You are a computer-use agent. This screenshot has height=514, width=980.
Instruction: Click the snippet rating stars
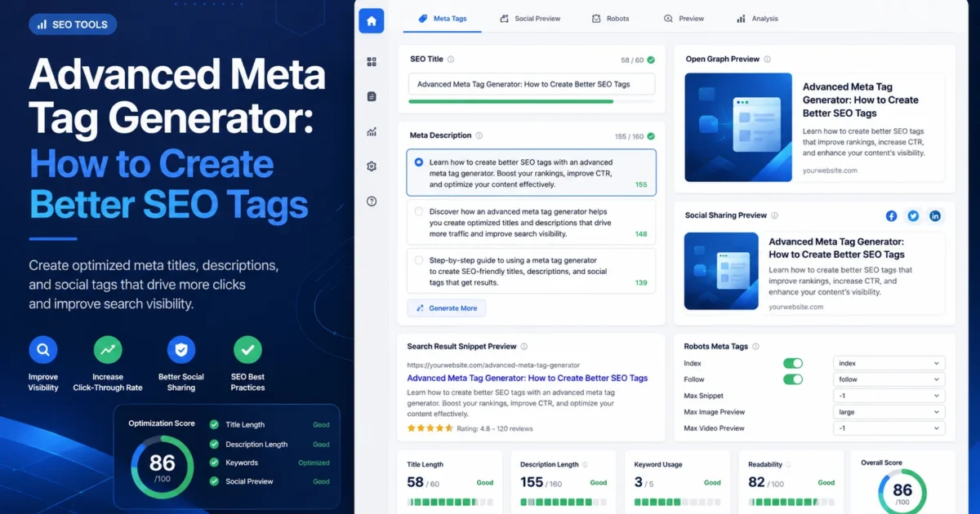pos(430,428)
